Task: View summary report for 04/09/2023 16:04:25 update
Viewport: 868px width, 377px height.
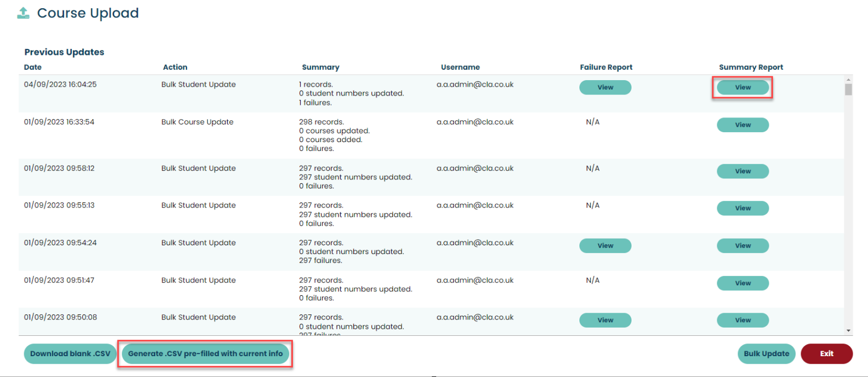Action: coord(742,87)
